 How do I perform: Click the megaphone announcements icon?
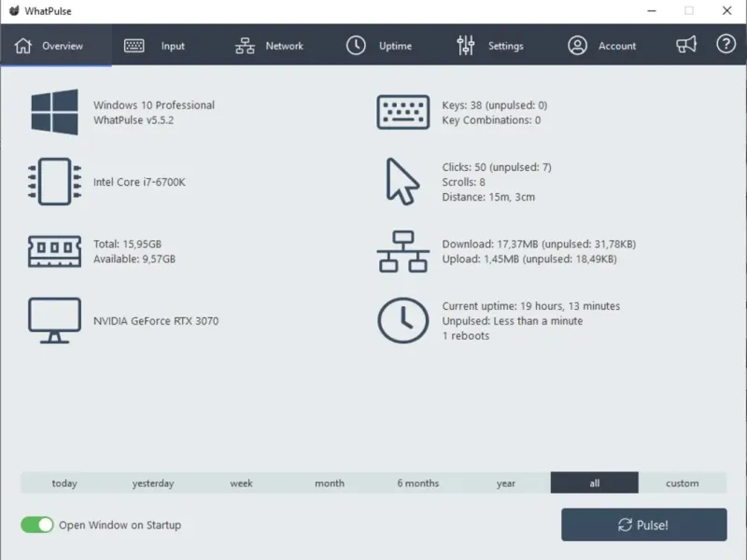[686, 45]
